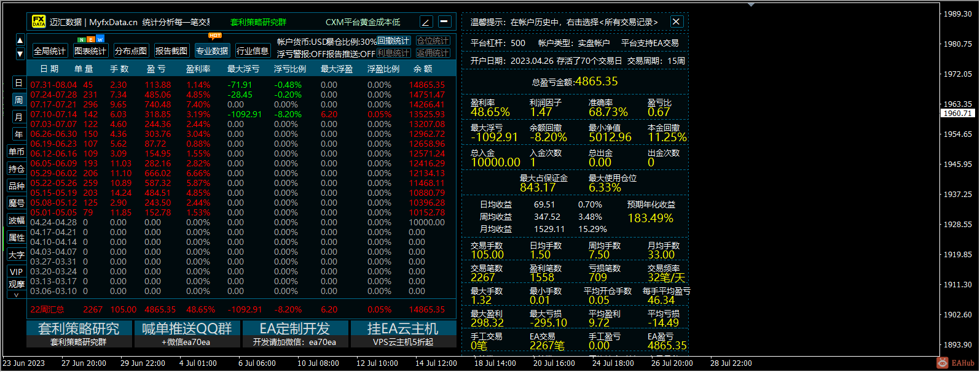Image resolution: width=980 pixels, height=372 pixels.
Task: Click the 单量 column header
Action: 84,69
